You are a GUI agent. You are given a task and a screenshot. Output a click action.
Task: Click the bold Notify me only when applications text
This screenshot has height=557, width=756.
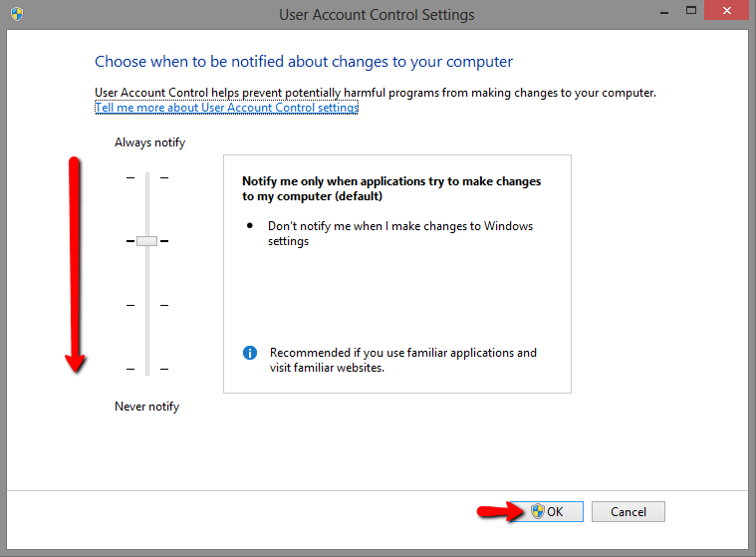tap(391, 188)
